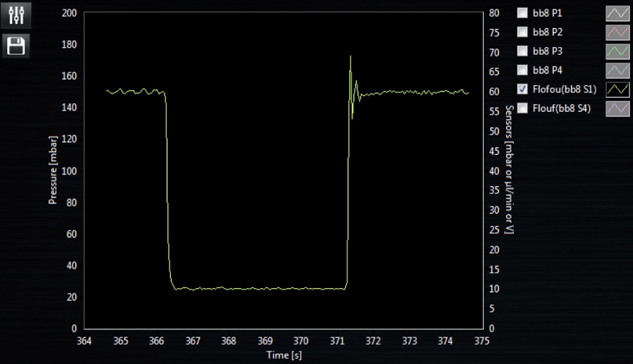Click the Time [s] axis label

(284, 356)
